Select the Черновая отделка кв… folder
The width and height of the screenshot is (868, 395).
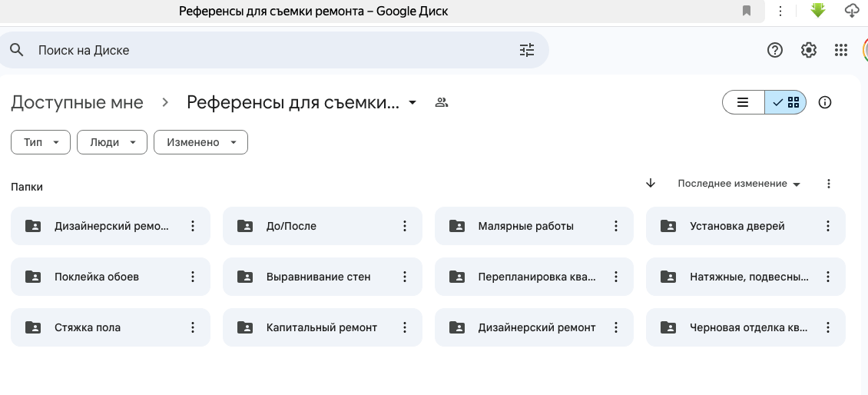[746, 327]
